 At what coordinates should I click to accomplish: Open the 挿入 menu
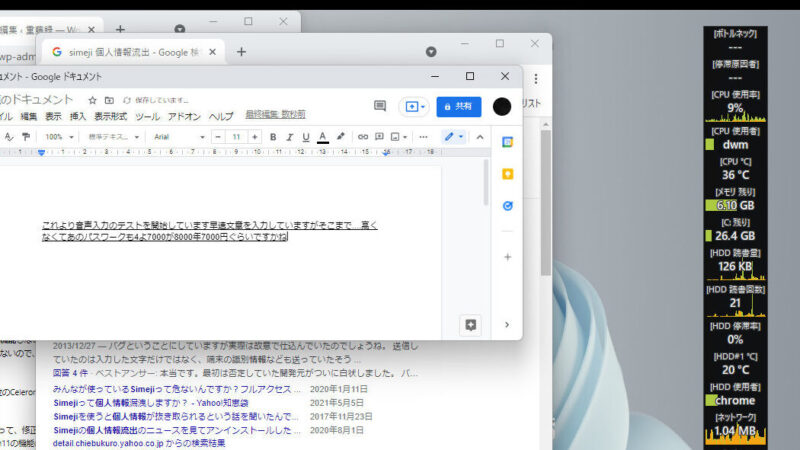coord(78,116)
